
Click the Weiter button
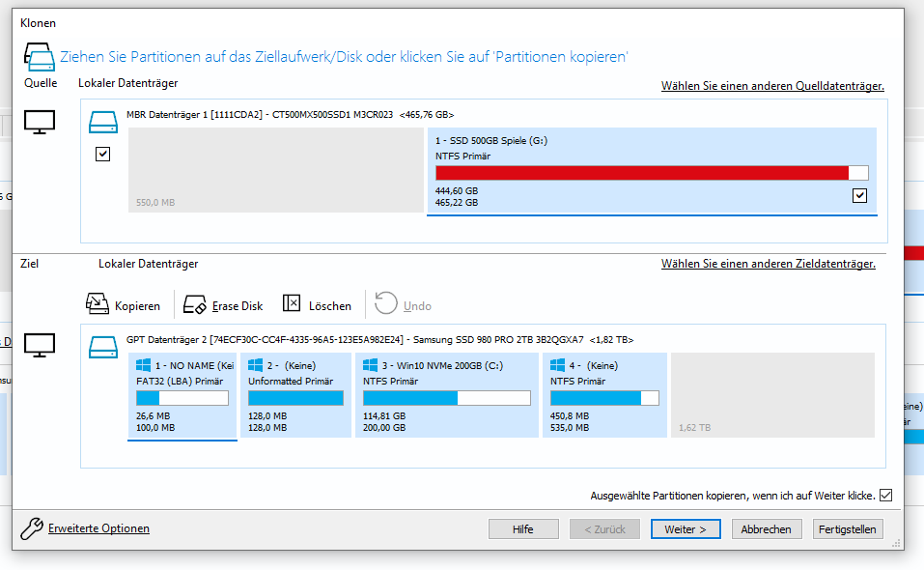tap(686, 529)
